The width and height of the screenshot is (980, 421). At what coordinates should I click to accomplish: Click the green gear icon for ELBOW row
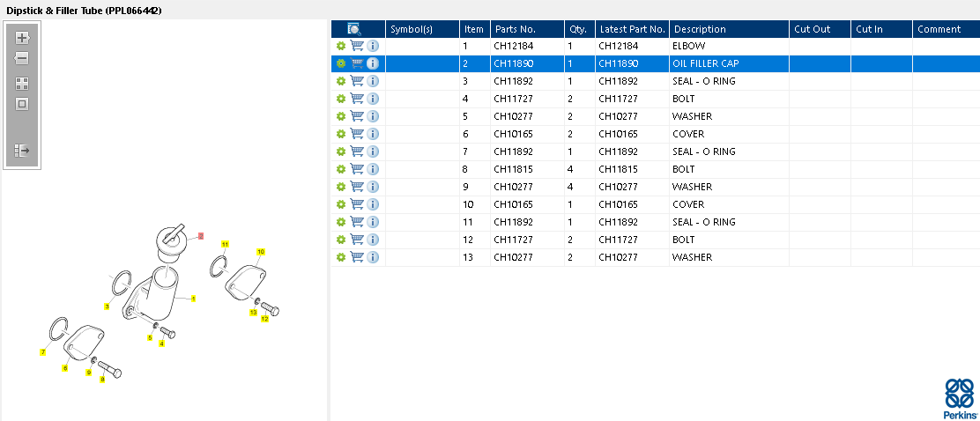341,46
